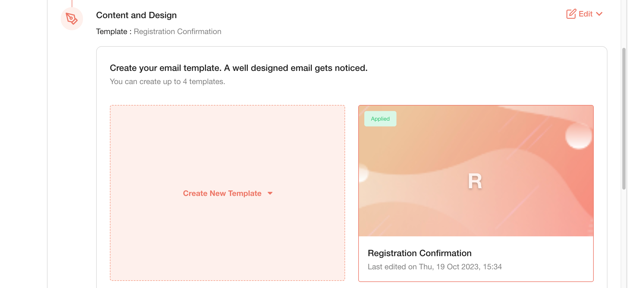Select the Registration Confirmation template thumbnail image
The width and height of the screenshot is (644, 288).
pyautogui.click(x=476, y=171)
